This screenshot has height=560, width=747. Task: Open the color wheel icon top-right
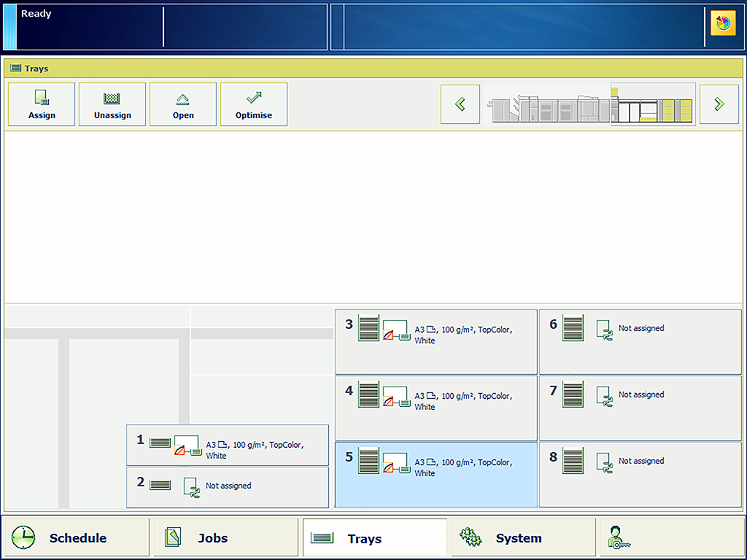[x=723, y=24]
